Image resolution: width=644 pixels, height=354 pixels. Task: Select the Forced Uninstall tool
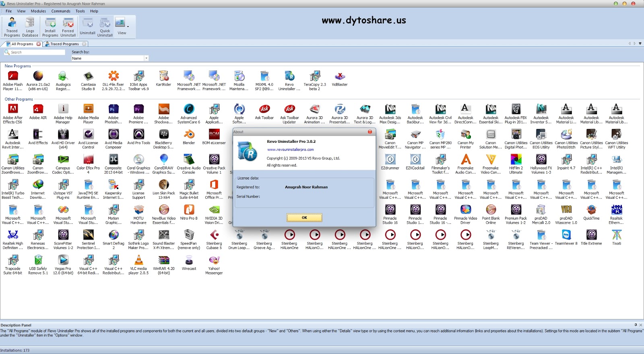click(x=68, y=27)
